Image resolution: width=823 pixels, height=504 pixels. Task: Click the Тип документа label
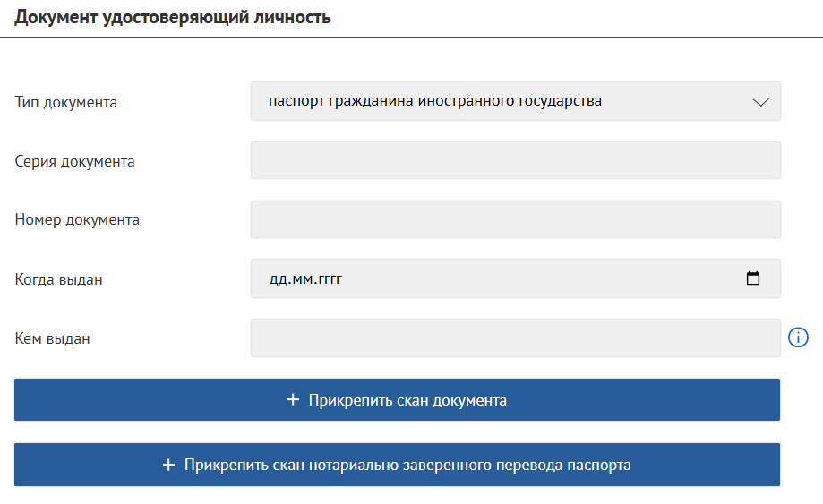(66, 102)
